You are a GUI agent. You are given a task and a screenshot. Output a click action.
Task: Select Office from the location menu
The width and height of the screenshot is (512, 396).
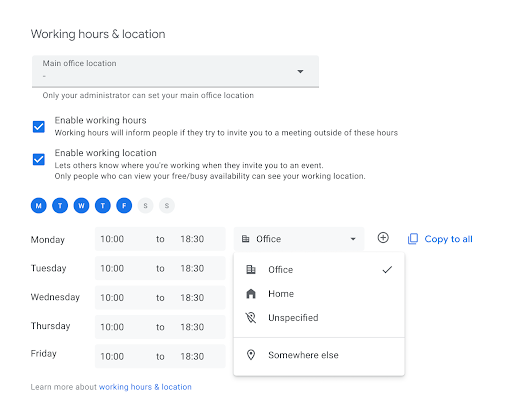tap(319, 269)
